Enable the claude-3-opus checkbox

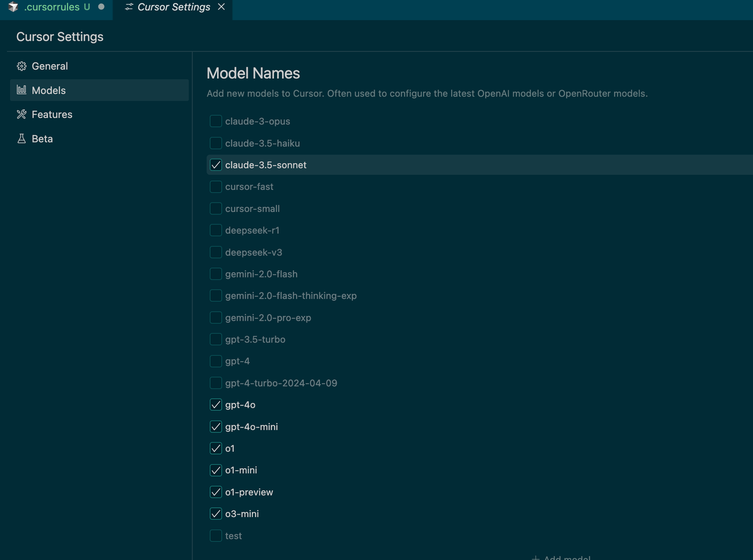click(x=216, y=121)
